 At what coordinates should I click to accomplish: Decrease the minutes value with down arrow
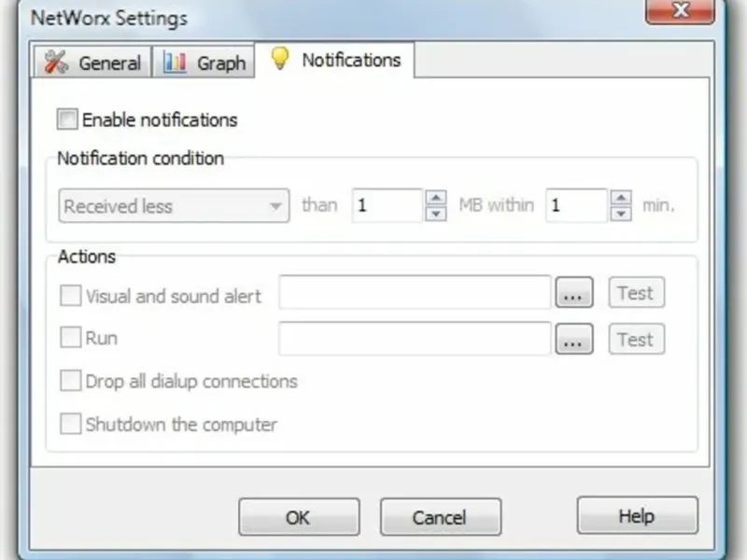click(x=621, y=214)
